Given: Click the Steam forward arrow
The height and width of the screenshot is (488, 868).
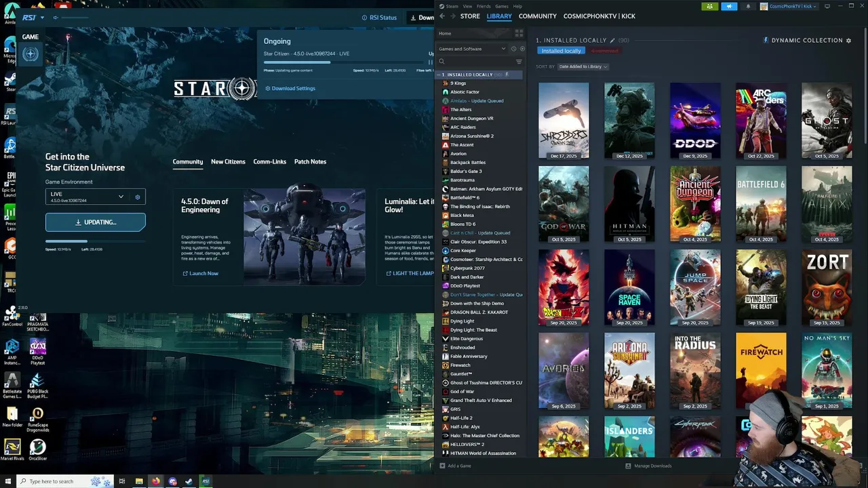Looking at the screenshot, I should [x=452, y=16].
